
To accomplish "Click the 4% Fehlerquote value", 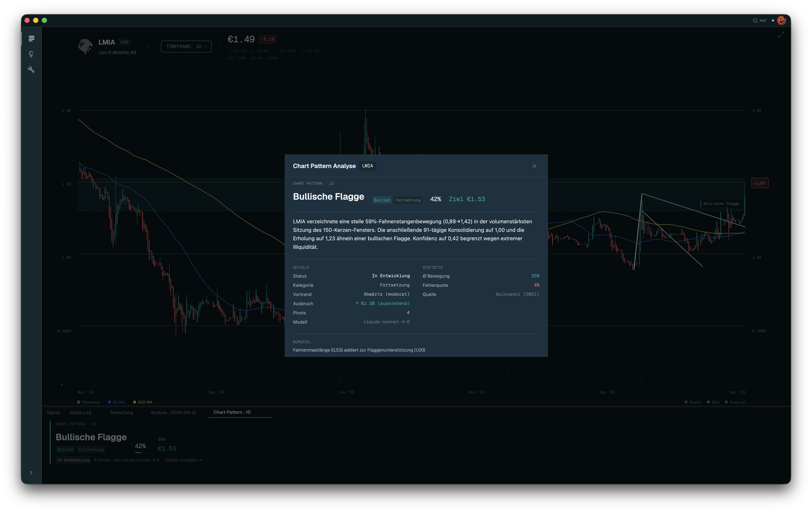I will coord(536,285).
